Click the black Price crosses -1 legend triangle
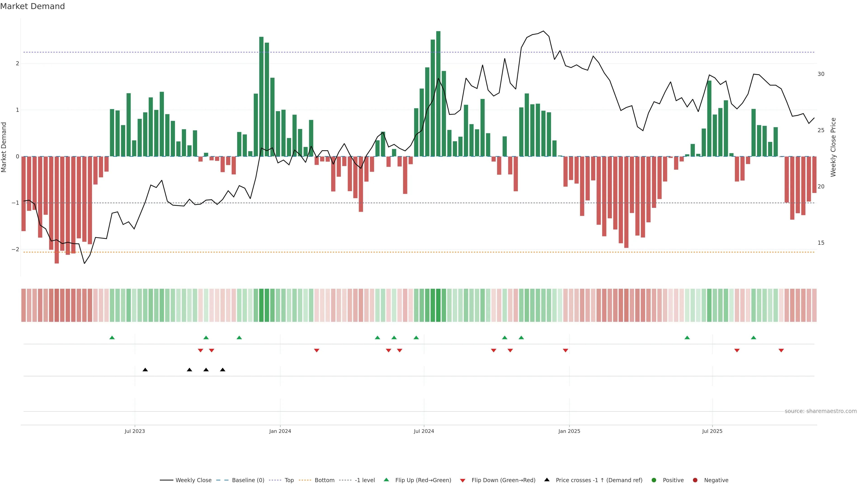 click(x=547, y=480)
